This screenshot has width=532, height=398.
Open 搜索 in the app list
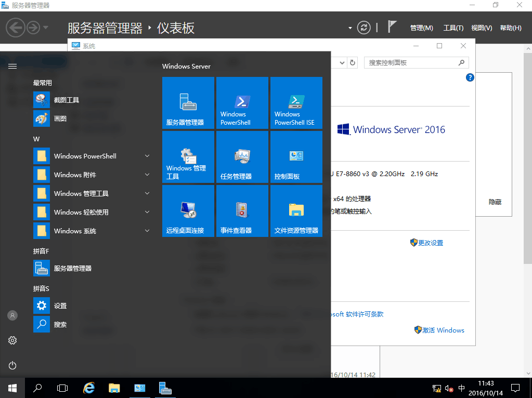(x=92, y=324)
